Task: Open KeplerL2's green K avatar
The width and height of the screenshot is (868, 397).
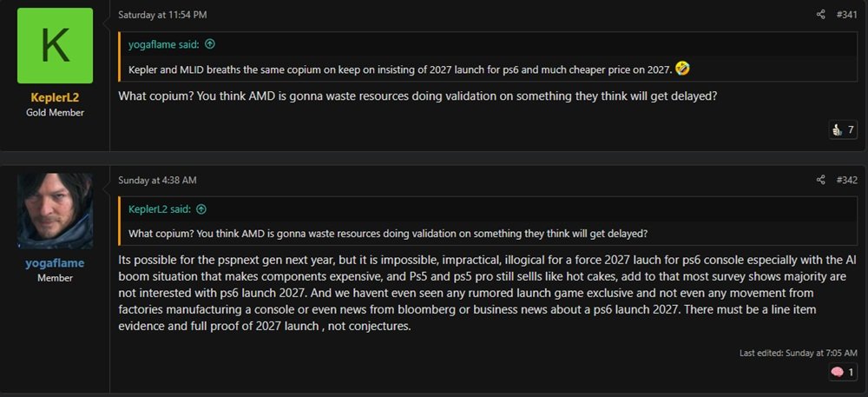Action: pos(55,46)
